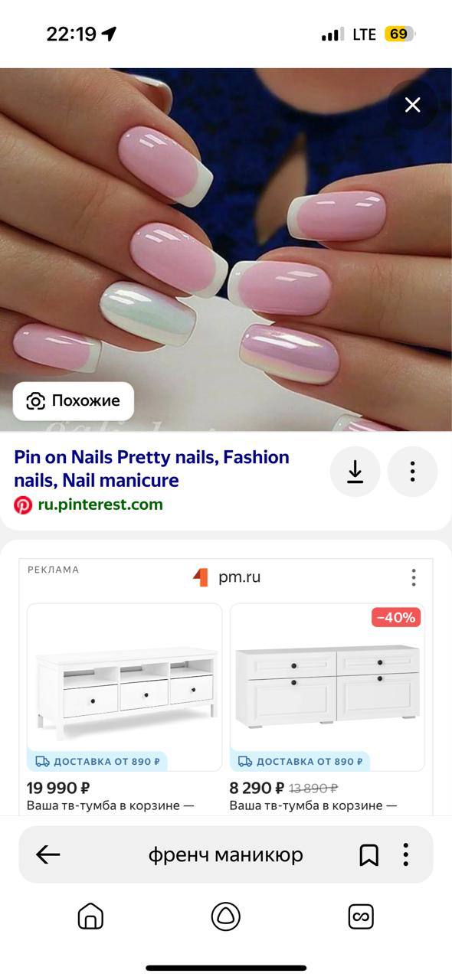The image size is (452, 980).
Task: Tap the френч маникюр search field
Action: click(225, 854)
